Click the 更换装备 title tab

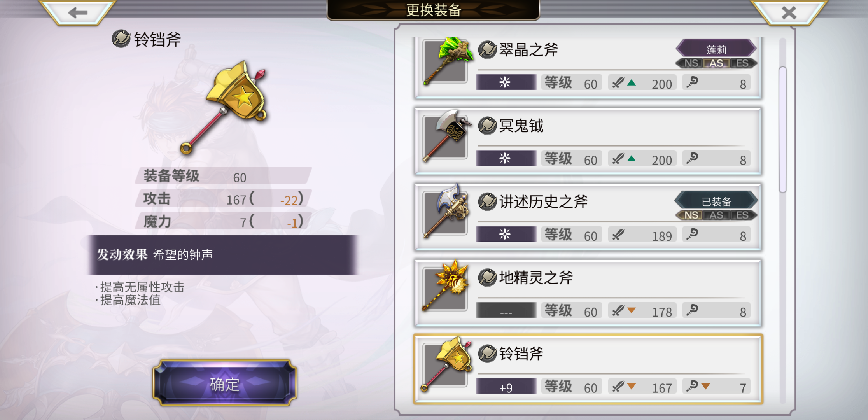[x=433, y=10]
